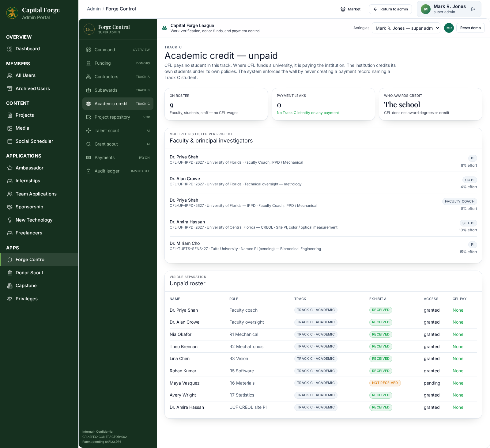Click Rohan Kumar in unpaid roster
This screenshot has width=490, height=448.
(x=183, y=371)
